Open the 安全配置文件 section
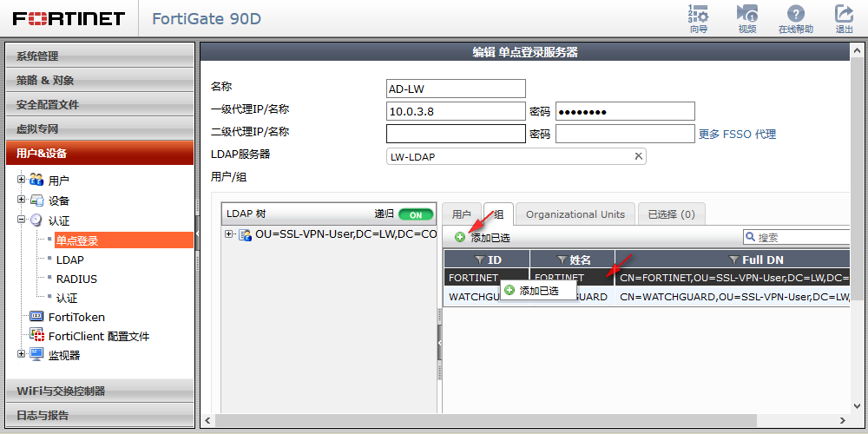Image resolution: width=868 pixels, height=434 pixels. point(100,105)
